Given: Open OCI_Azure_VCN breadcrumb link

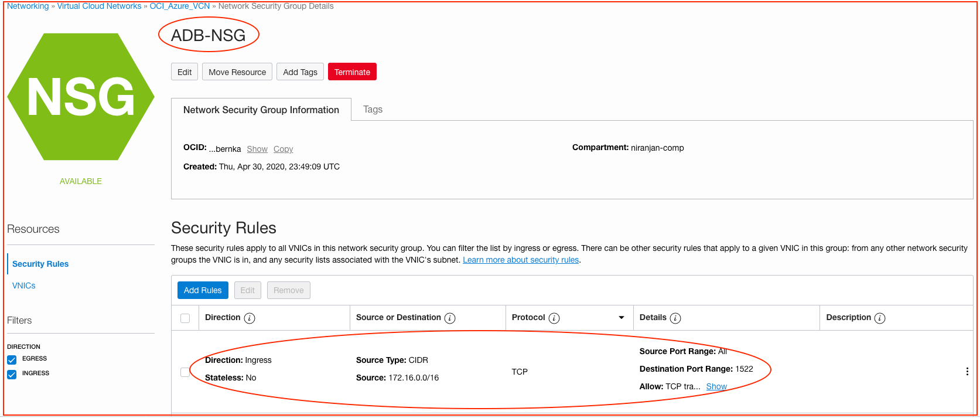Looking at the screenshot, I should 180,6.
